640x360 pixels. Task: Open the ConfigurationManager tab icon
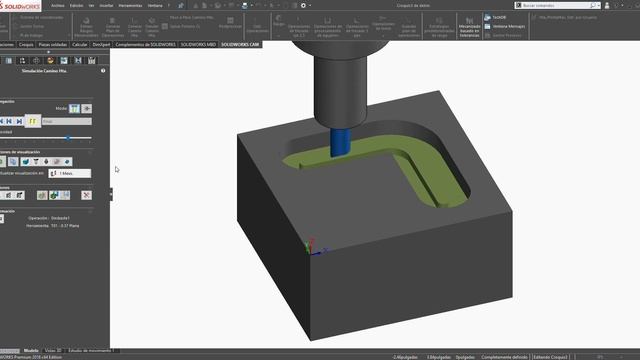22,61
